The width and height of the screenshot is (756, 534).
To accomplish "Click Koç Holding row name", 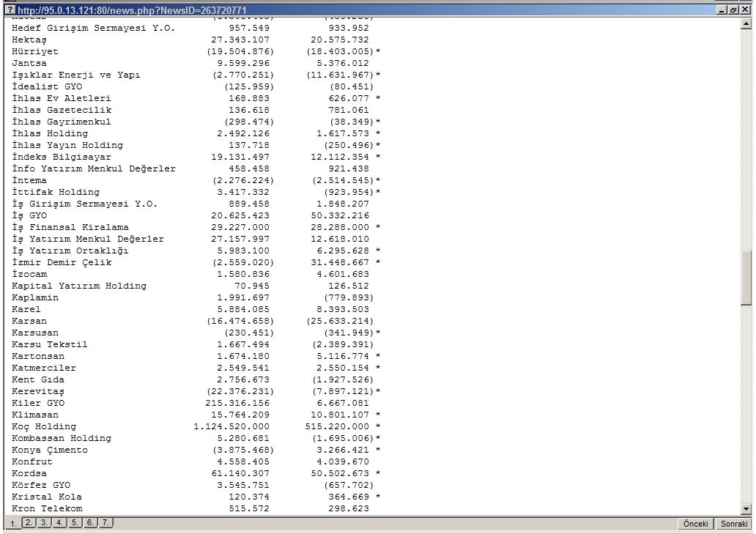I will coord(44,426).
